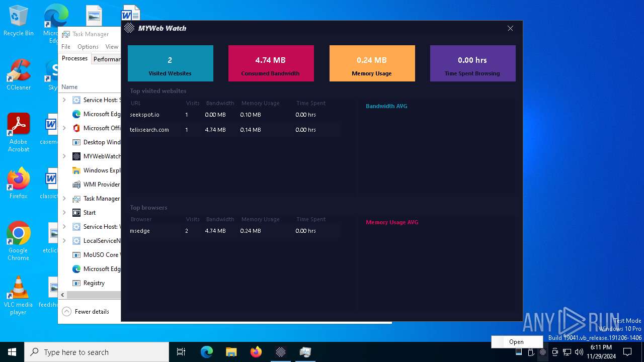
Task: Select the Time Spent Browsing stat card
Action: [473, 63]
